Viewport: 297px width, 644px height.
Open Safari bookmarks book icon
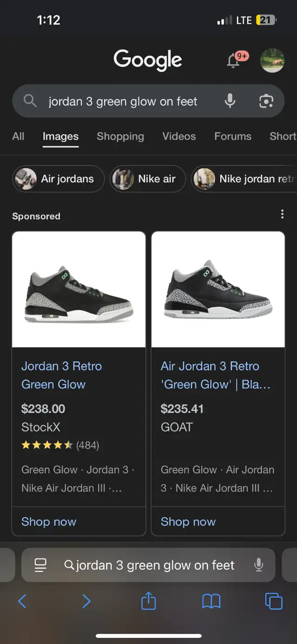[x=211, y=602]
